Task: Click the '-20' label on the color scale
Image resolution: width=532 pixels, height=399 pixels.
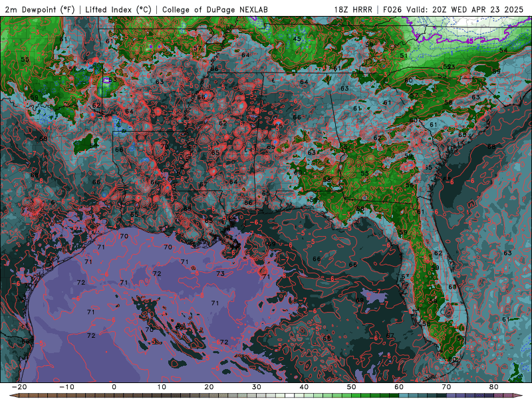Action: [19, 387]
